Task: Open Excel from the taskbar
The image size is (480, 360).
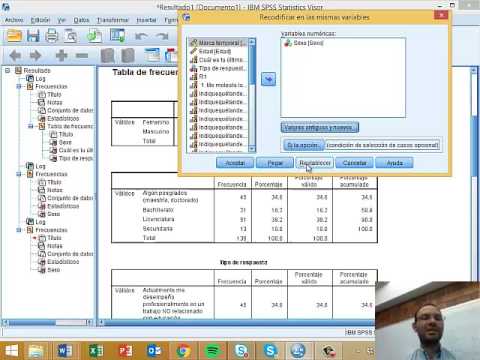Action: (x=96, y=351)
